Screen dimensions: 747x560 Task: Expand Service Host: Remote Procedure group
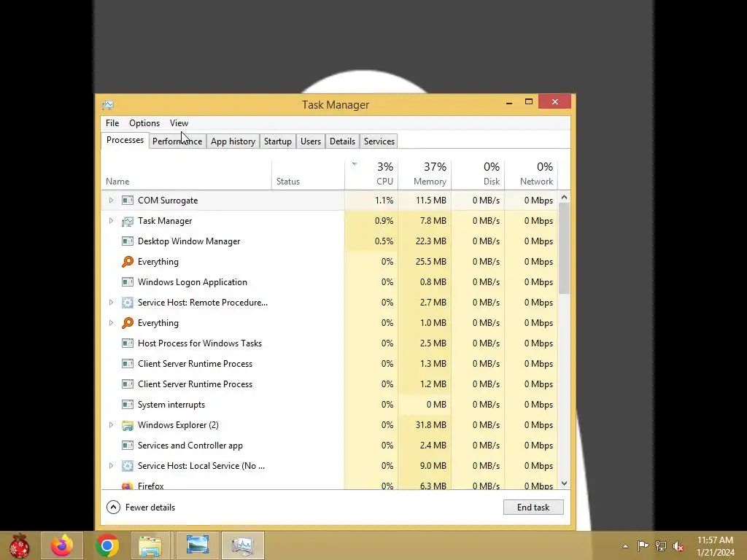[111, 303]
